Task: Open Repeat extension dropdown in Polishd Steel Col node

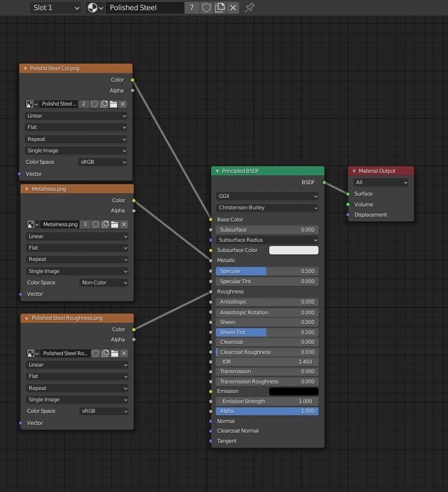Action: click(76, 139)
